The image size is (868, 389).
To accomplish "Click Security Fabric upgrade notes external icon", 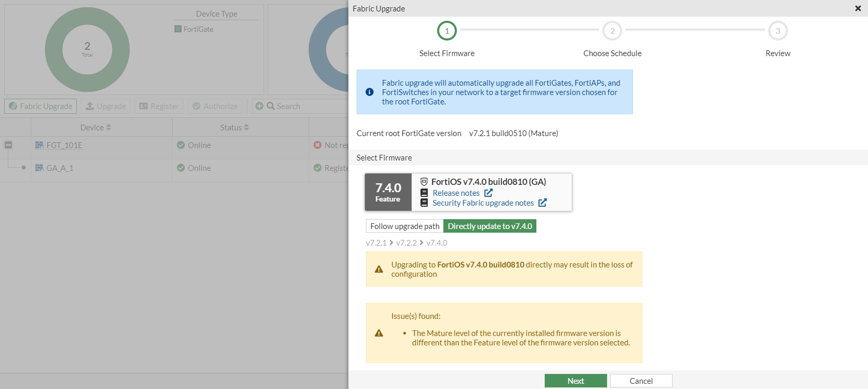I will [x=542, y=203].
